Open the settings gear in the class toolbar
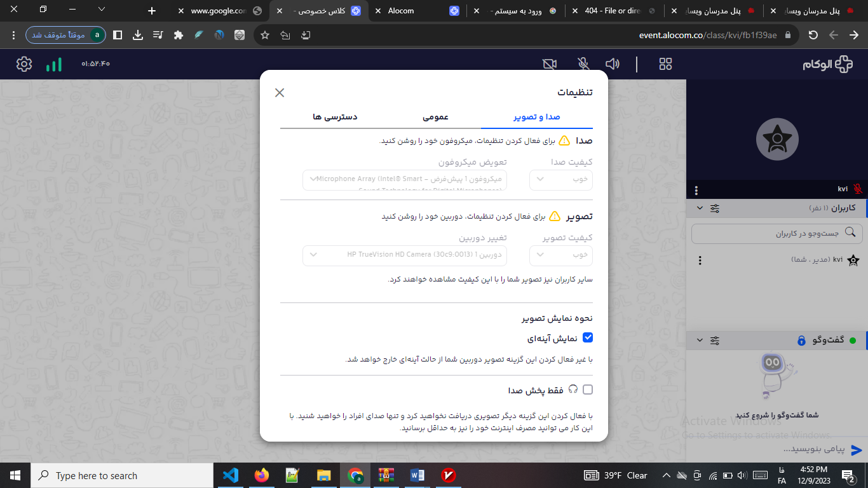This screenshot has width=868, height=488. (24, 64)
